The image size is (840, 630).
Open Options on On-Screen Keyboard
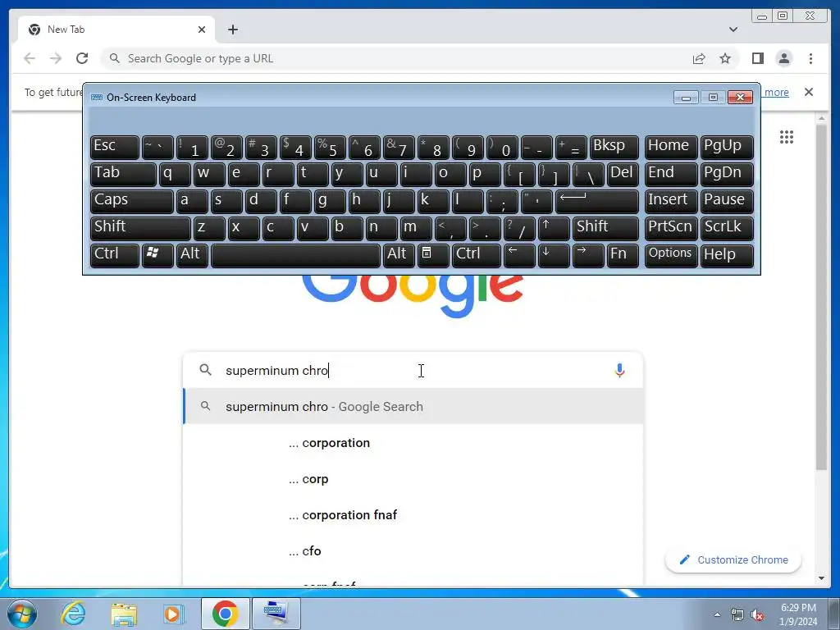[x=671, y=256]
